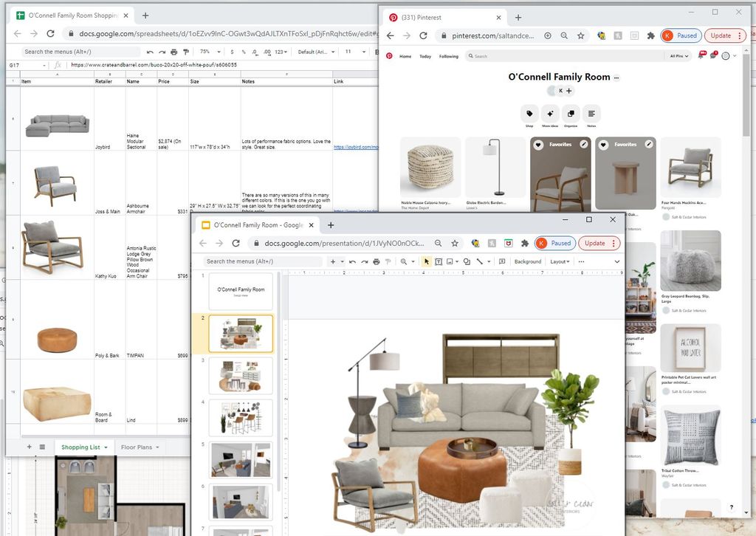This screenshot has height=536, width=756.
Task: Open the Default (Arial) font dropdown in Sheets
Action: (x=316, y=52)
